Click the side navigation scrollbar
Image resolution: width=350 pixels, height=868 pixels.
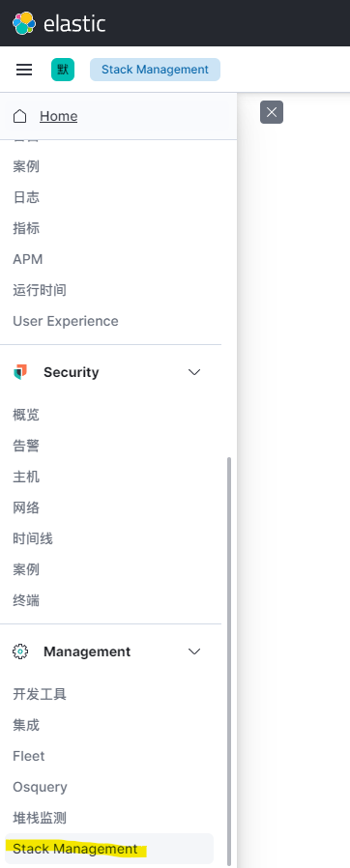[229, 661]
